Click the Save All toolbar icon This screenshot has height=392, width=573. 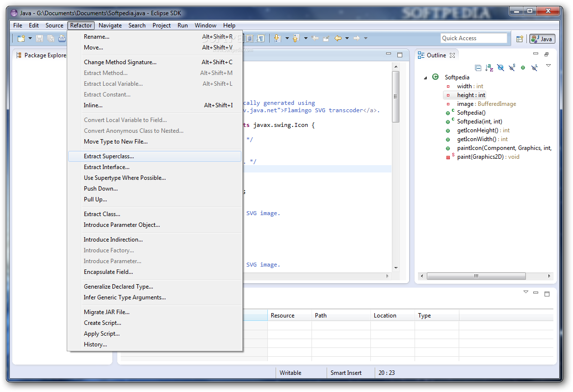point(51,38)
